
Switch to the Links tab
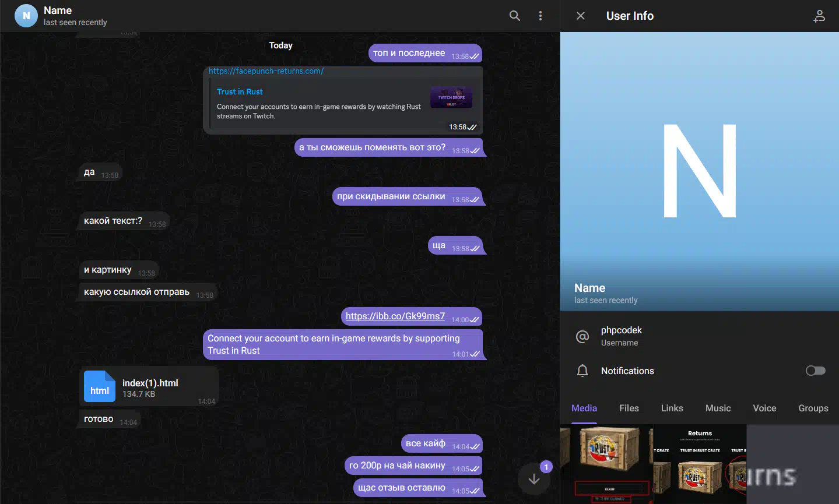pyautogui.click(x=672, y=408)
